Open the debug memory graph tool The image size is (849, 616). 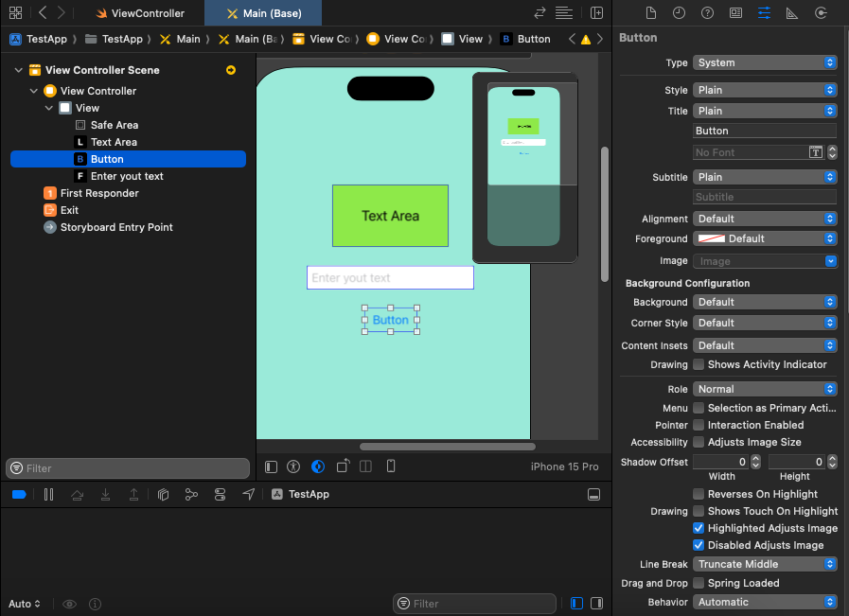[x=191, y=494]
